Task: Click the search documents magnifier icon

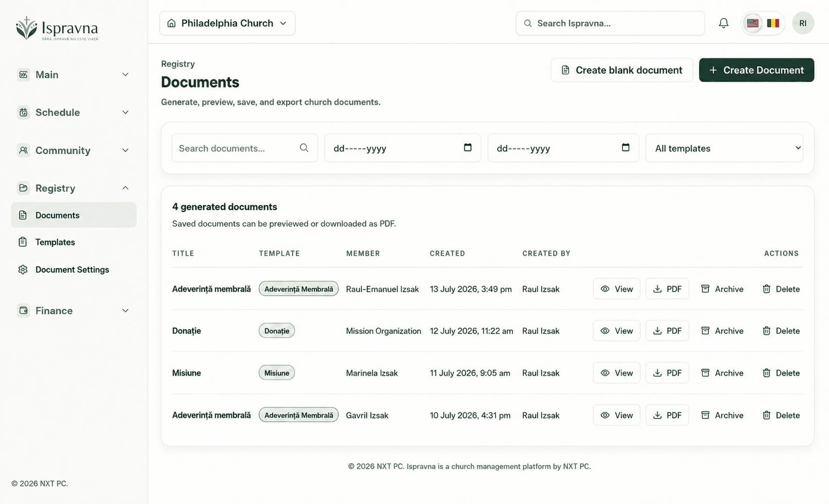Action: point(304,148)
